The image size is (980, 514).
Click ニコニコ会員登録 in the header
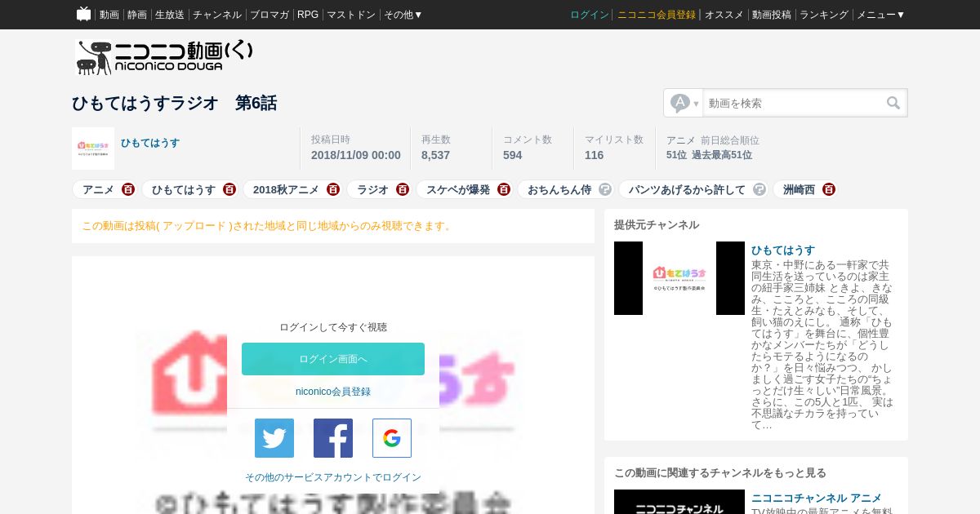tap(657, 15)
